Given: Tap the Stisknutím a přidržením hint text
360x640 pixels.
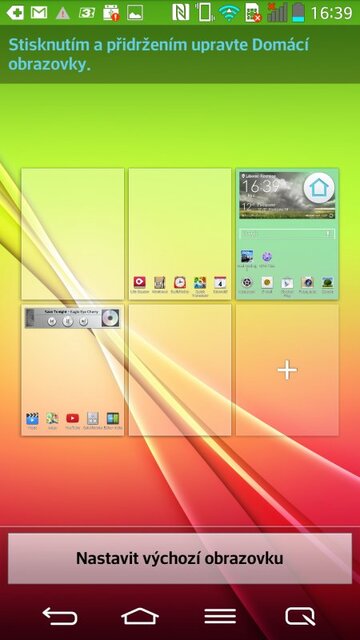Looking at the screenshot, I should point(158,54).
